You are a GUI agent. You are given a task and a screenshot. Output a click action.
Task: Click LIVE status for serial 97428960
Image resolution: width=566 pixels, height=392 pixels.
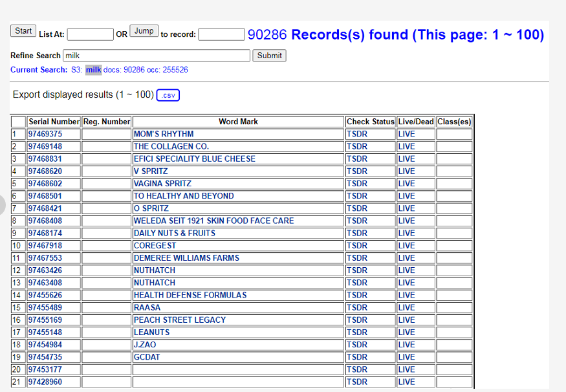click(x=406, y=382)
